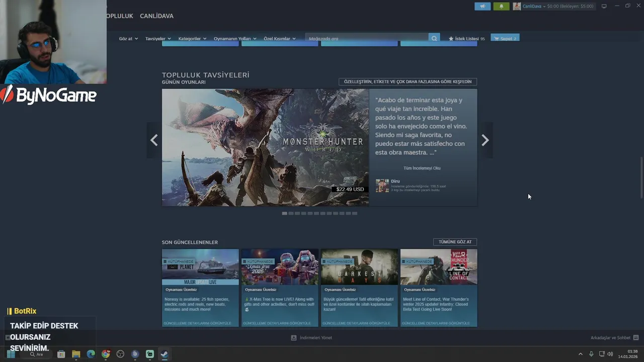Click Kütüphanede tag on Fishing Planet card
This screenshot has height=362, width=644.
click(x=178, y=261)
